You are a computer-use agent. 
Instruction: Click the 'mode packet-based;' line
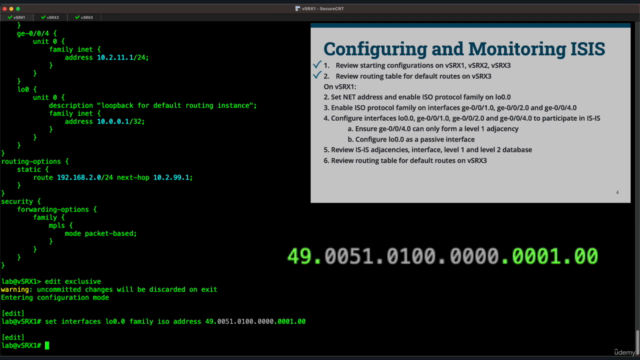(x=101, y=233)
